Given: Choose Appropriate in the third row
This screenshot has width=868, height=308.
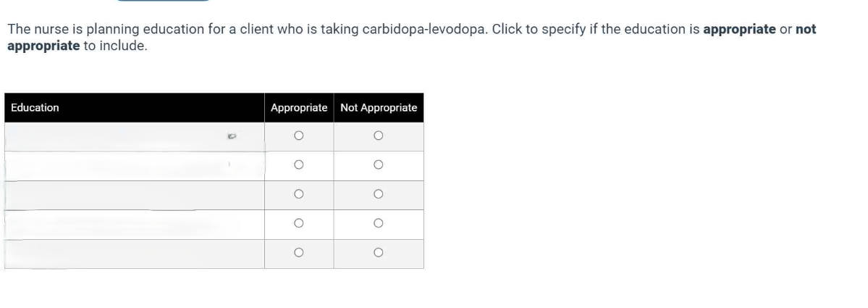Looking at the screenshot, I should pos(298,194).
